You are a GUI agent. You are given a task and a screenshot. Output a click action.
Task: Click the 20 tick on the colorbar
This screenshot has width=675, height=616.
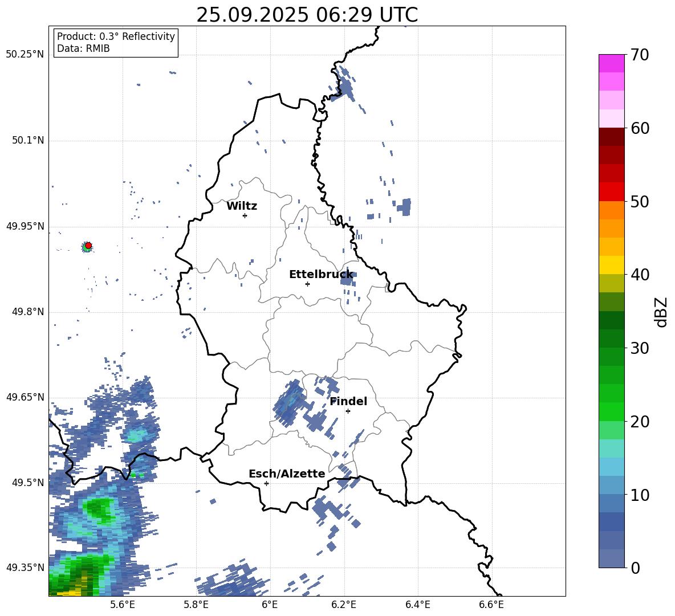[x=640, y=422]
